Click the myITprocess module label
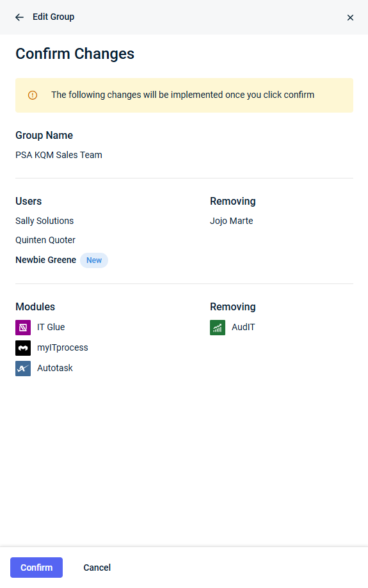Image resolution: width=368 pixels, height=588 pixels. tap(63, 347)
